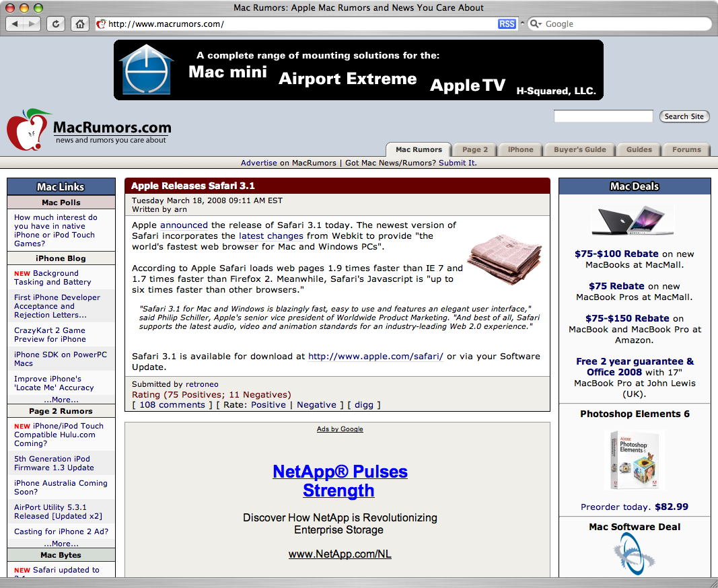Switch to the iPhone tab

point(520,149)
